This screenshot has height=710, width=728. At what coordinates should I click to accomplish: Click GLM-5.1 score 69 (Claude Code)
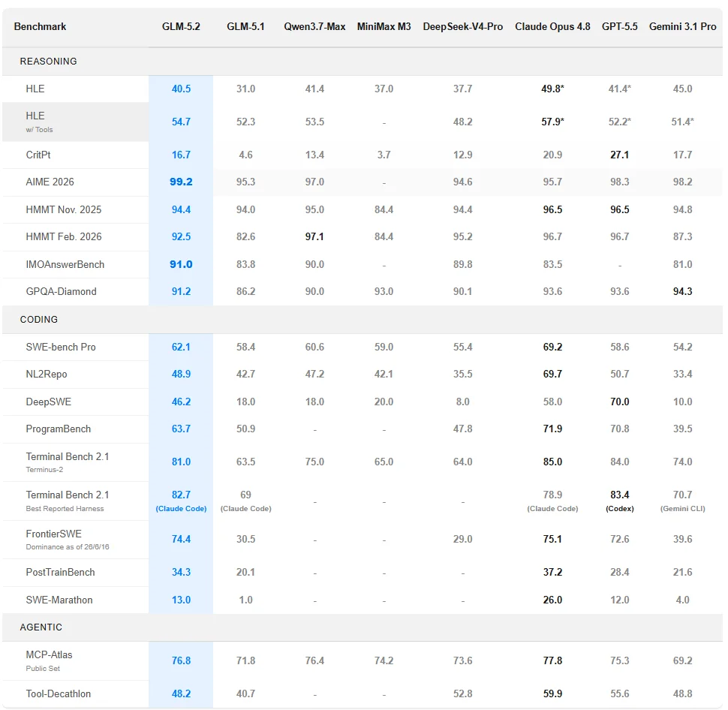245,501
